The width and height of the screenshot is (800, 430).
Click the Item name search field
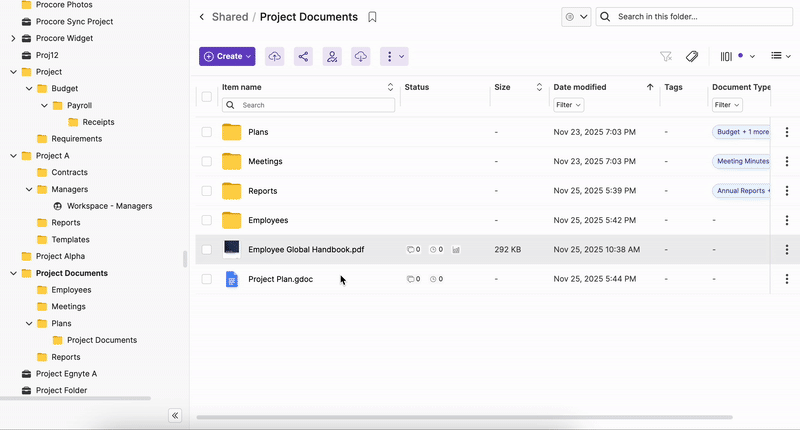click(x=308, y=105)
